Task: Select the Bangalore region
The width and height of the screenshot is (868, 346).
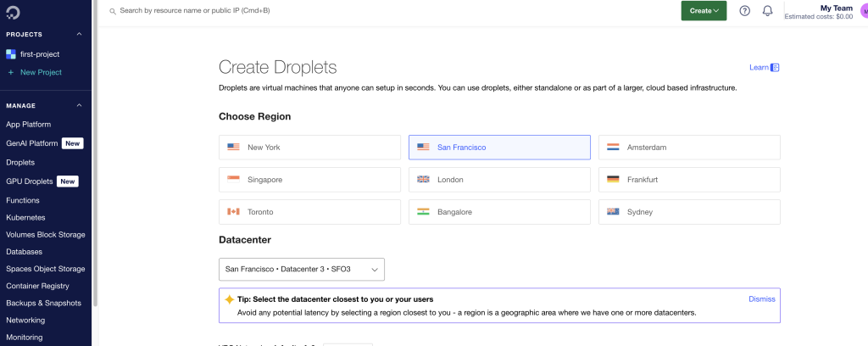Action: pos(499,212)
